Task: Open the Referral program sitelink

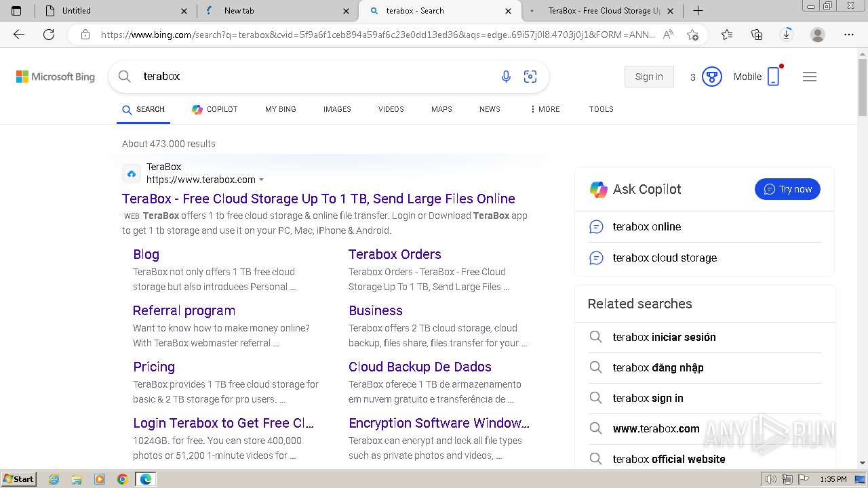Action: [184, 310]
